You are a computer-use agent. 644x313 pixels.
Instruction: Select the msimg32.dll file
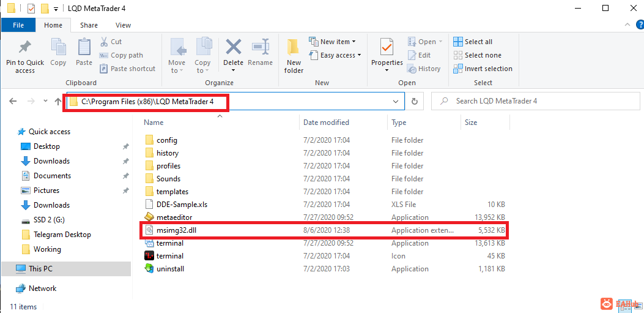(325, 230)
